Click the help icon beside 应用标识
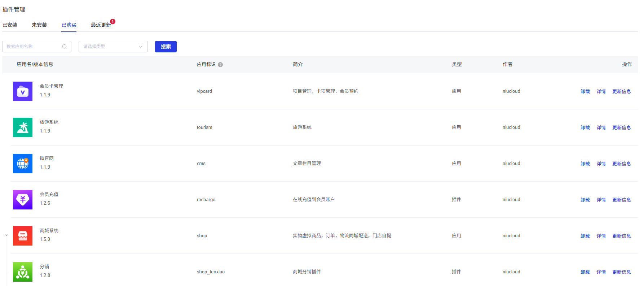 [220, 65]
